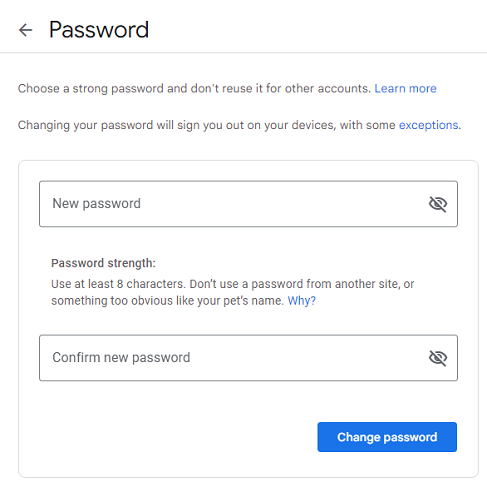Click the blue Change password button label
Screen dimensions: 487x482
(x=387, y=437)
